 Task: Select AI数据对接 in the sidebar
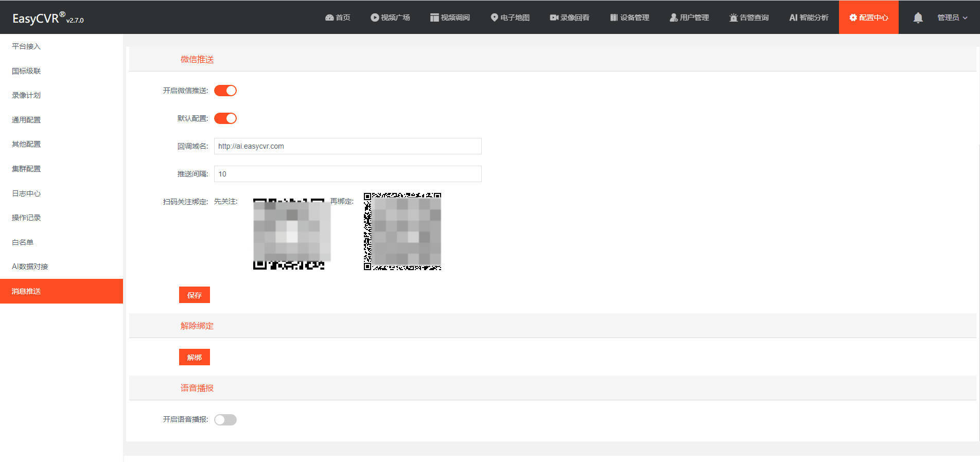62,266
